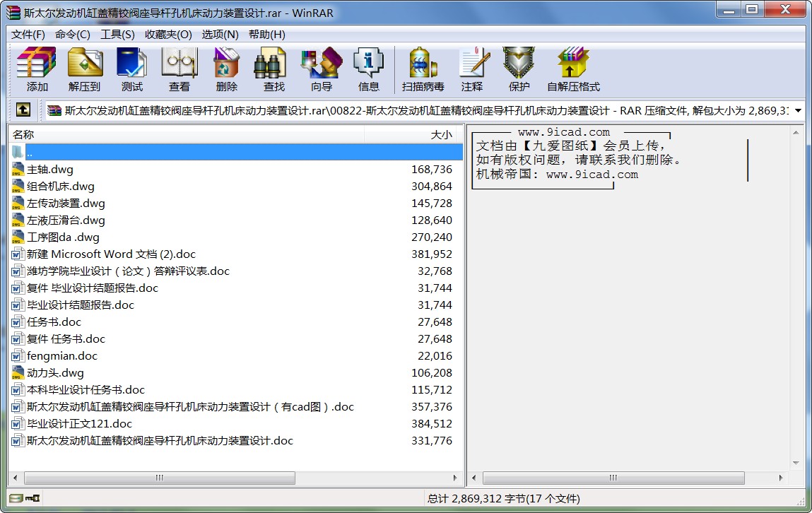
Task: Open the Find (查找) binoculars icon
Action: (x=273, y=69)
